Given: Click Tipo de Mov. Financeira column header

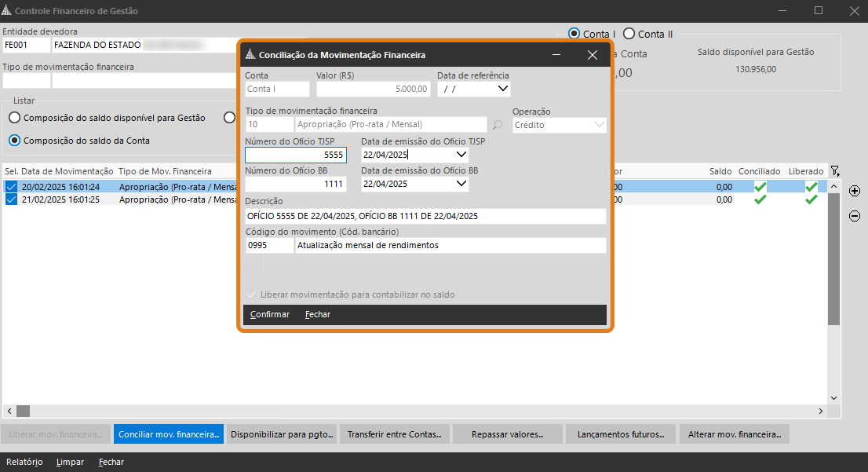Looking at the screenshot, I should click(x=165, y=171).
